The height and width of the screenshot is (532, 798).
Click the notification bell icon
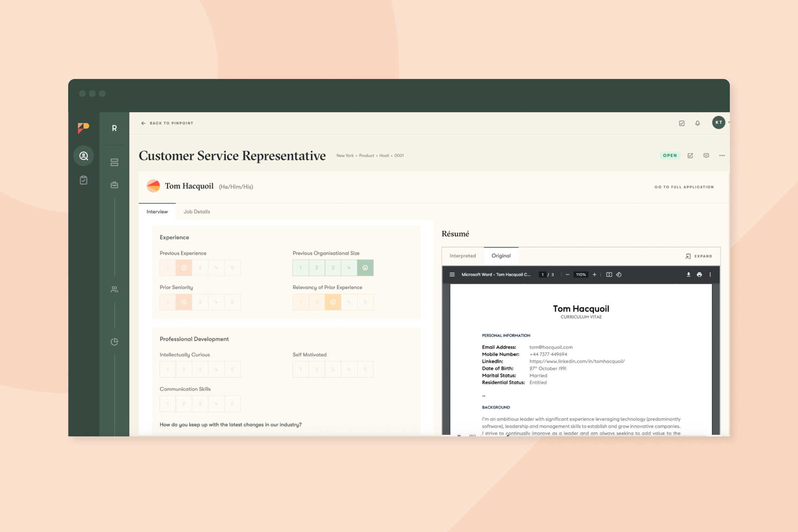[x=697, y=123]
